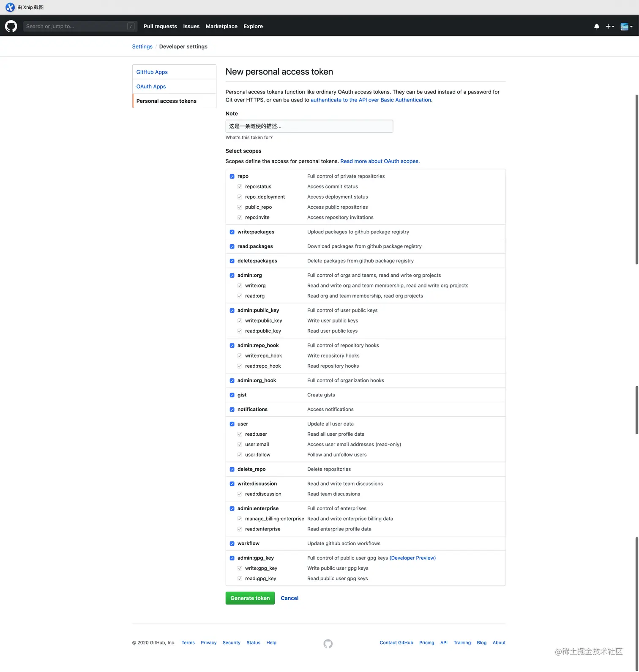
Task: Open the Developer Preview link
Action: pos(412,558)
